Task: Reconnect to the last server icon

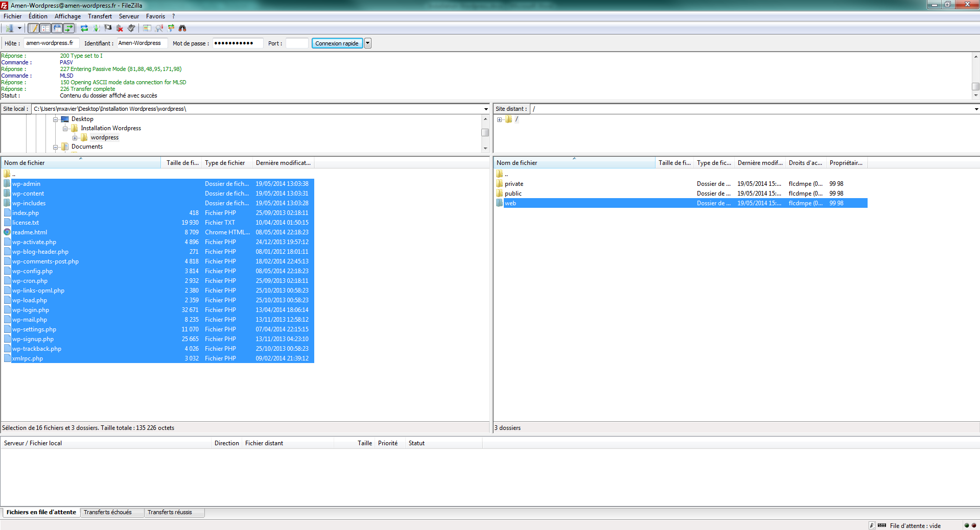Action: [131, 28]
